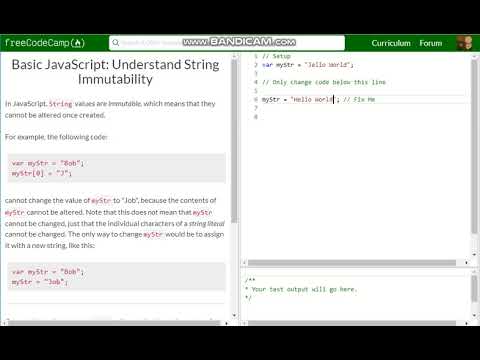The image size is (480, 360).
Task: Click example code line var myStr = "Bob" in first block
Action: (48, 163)
